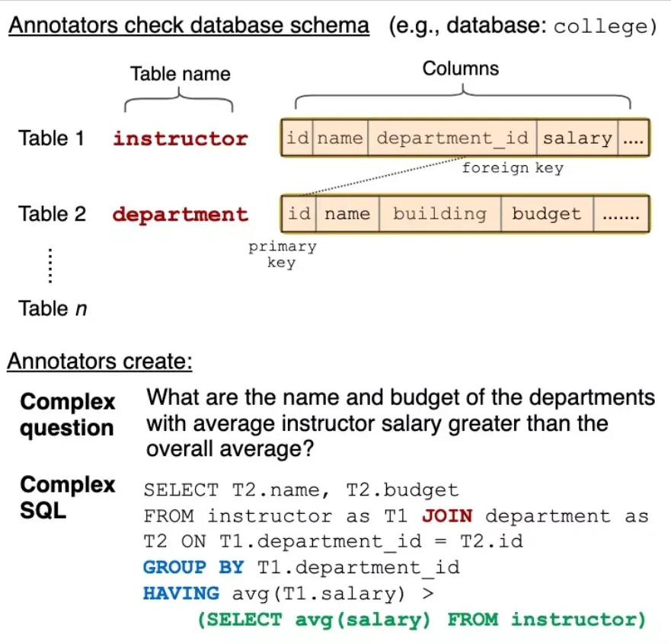Click the "Annotators create:" heading
671x644 pixels.
point(100,361)
